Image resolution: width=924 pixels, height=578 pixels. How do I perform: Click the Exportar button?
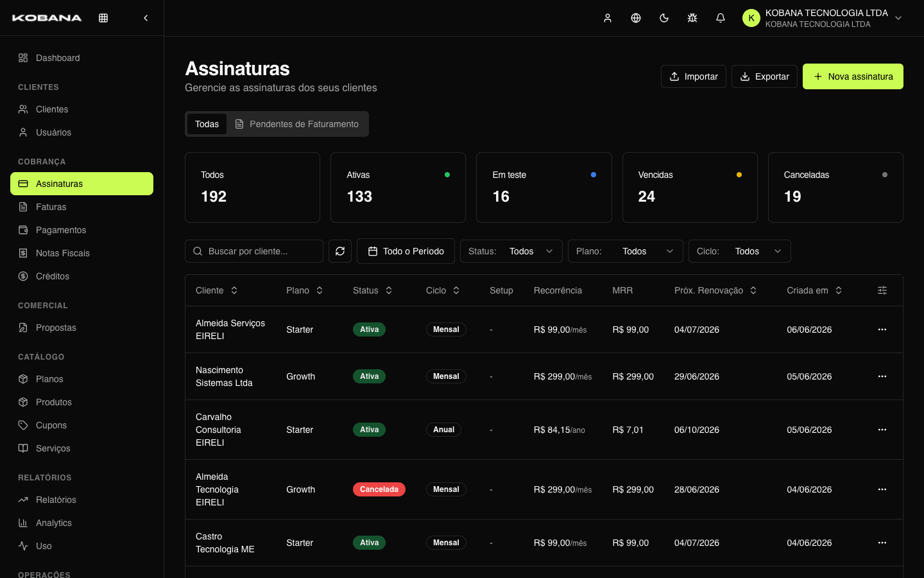[764, 76]
